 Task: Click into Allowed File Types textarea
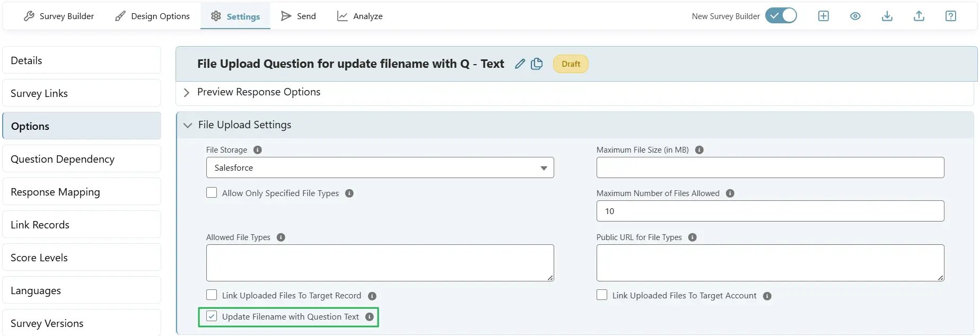[380, 263]
